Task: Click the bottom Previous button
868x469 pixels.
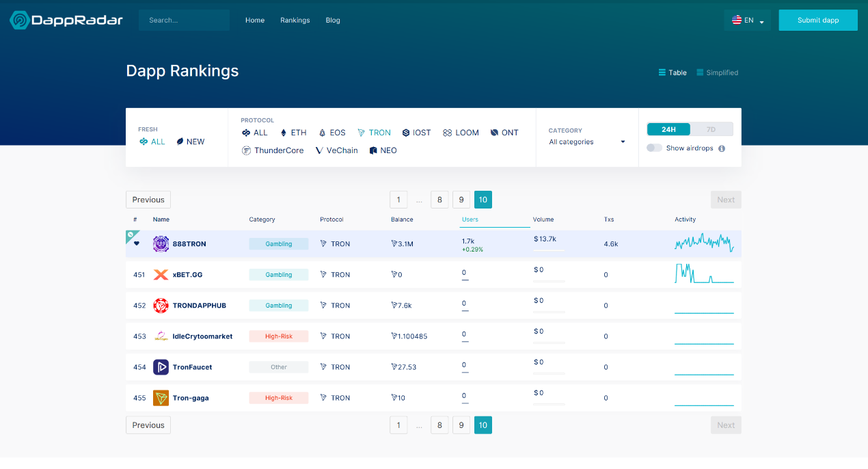Action: [148, 425]
